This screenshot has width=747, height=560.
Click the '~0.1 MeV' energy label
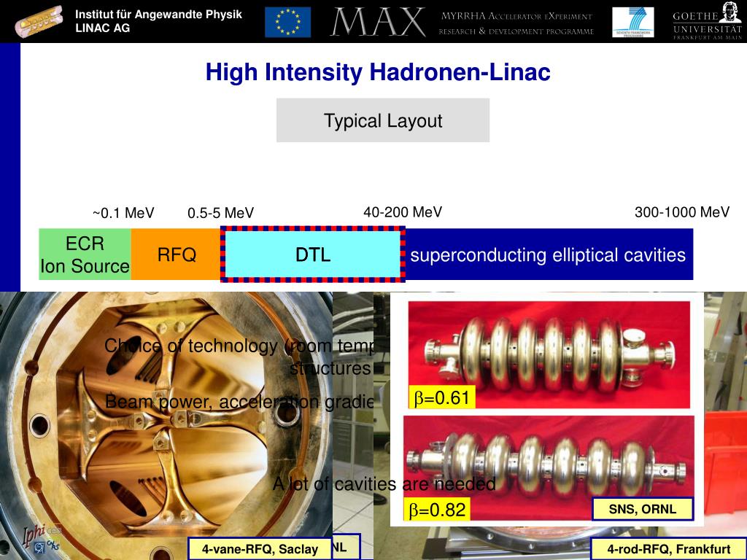coord(123,213)
